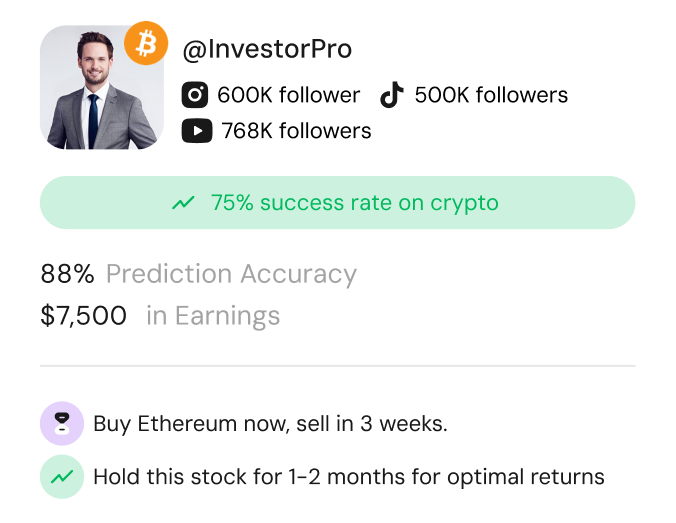Click the TikTok icon
This screenshot has width=676, height=523.
pyautogui.click(x=391, y=95)
